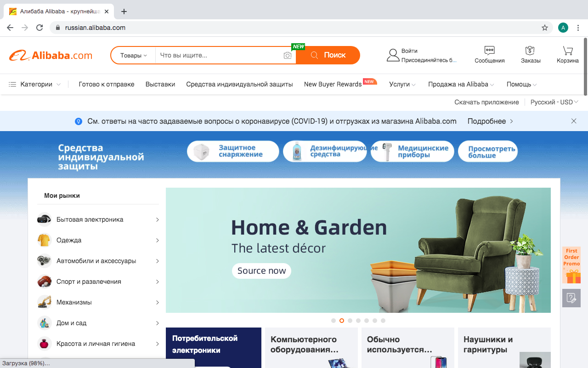Click the Механизмы excavator icon
588x368 pixels.
pos(44,302)
